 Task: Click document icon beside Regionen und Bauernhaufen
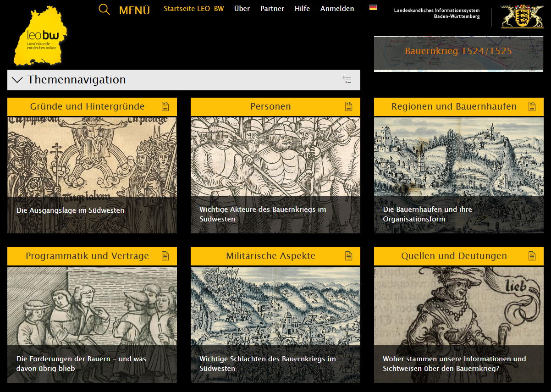pyautogui.click(x=532, y=106)
